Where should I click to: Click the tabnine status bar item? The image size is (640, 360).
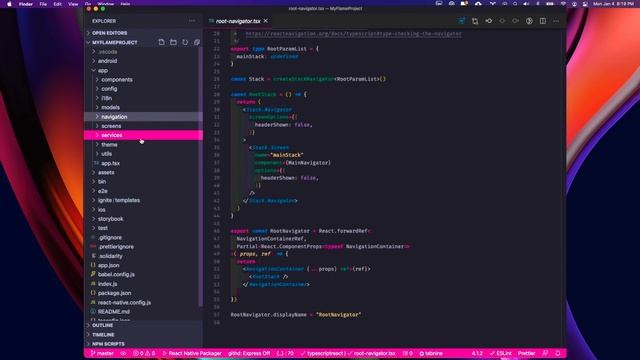pyautogui.click(x=431, y=353)
